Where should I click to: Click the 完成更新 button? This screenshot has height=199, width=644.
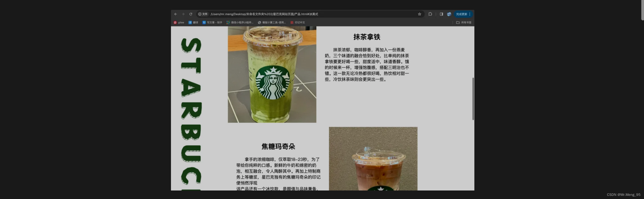click(x=463, y=14)
